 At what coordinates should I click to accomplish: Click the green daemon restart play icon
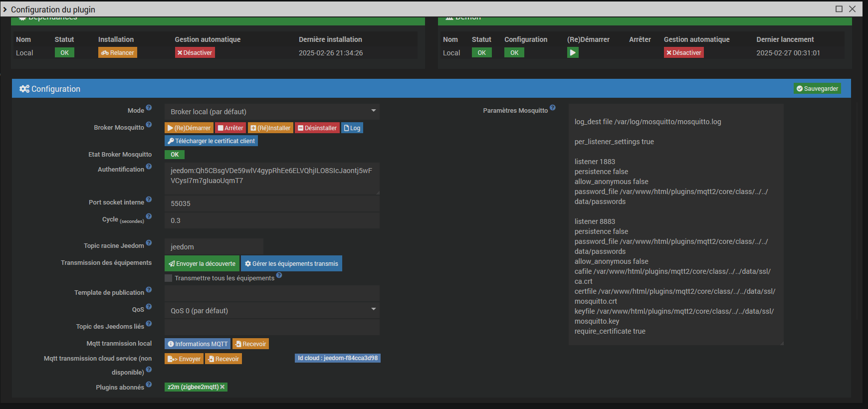click(573, 52)
